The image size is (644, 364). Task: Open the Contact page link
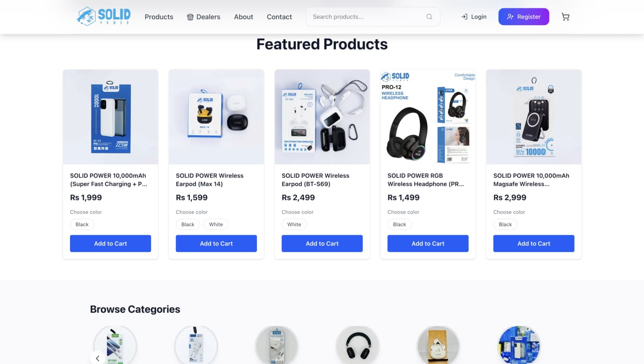tap(279, 17)
